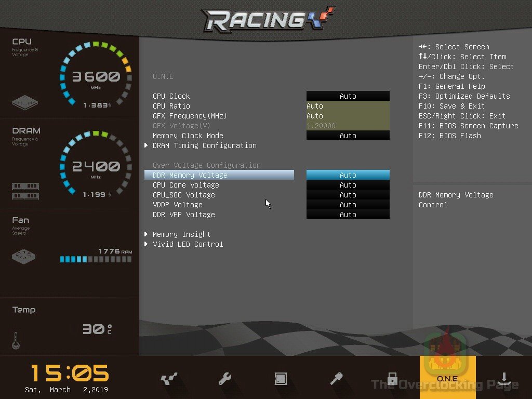Click the fan icon in sidebar
Viewport: 532px width, 399px height.
click(x=25, y=257)
